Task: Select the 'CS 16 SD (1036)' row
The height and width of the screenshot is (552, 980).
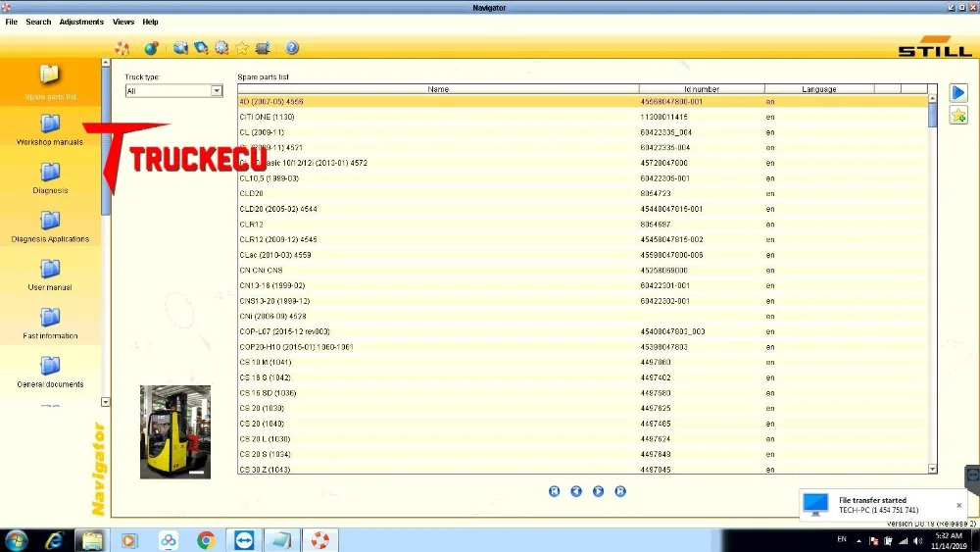Action: (x=582, y=392)
